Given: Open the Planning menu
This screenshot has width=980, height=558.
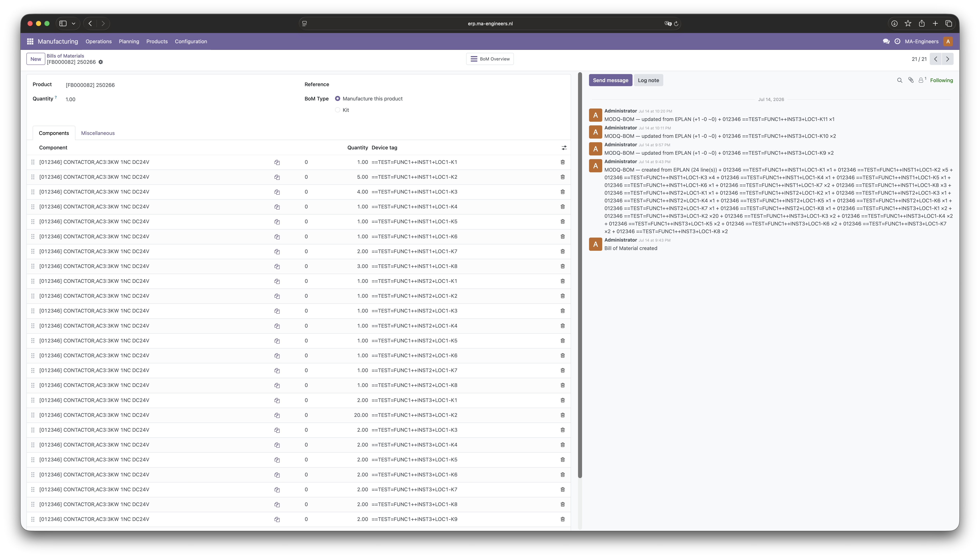Looking at the screenshot, I should [129, 41].
